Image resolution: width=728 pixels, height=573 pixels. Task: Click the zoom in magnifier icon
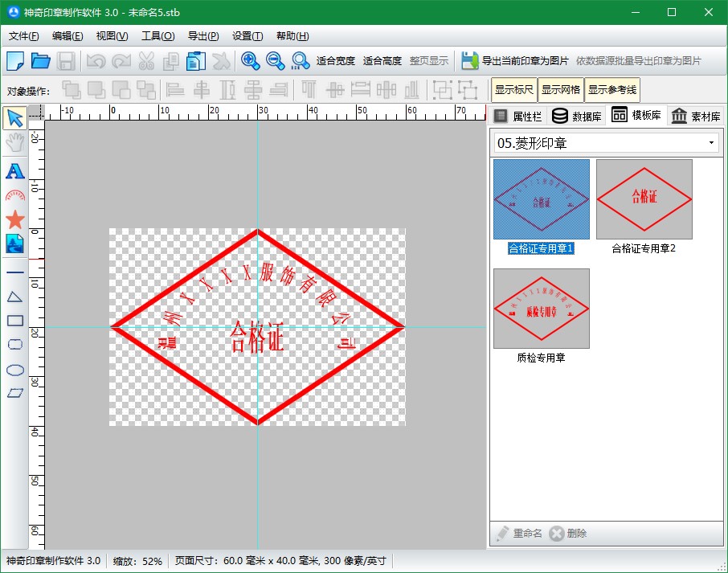pyautogui.click(x=250, y=60)
